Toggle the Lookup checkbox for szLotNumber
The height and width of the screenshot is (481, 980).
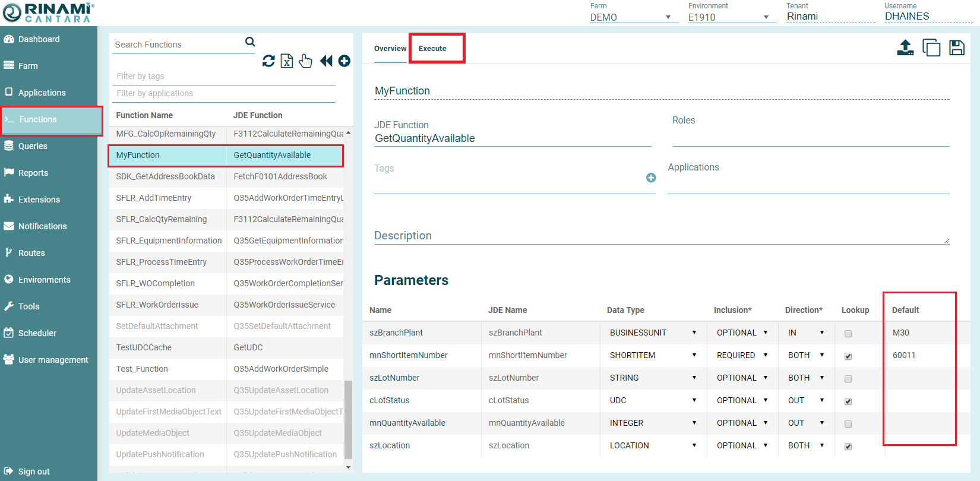(x=848, y=379)
